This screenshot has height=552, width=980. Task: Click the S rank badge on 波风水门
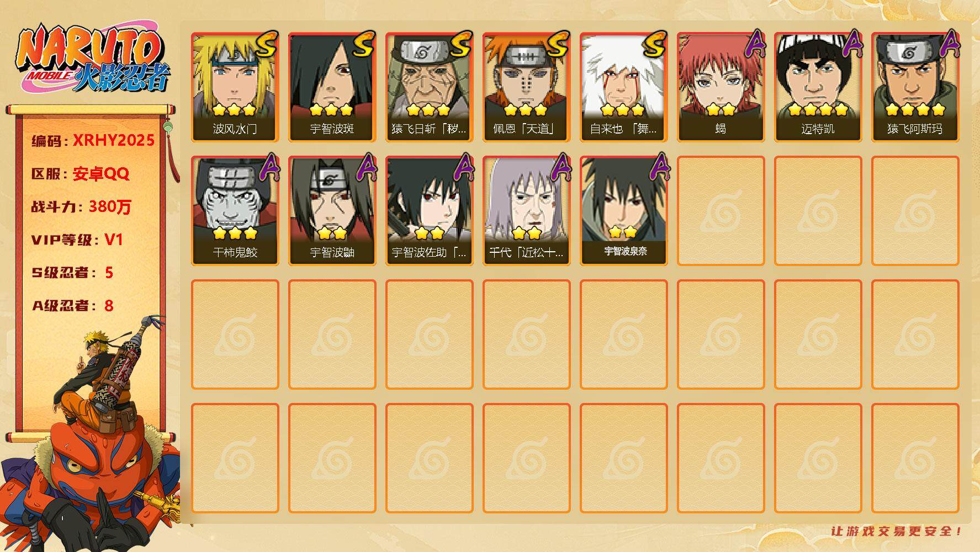click(x=267, y=45)
